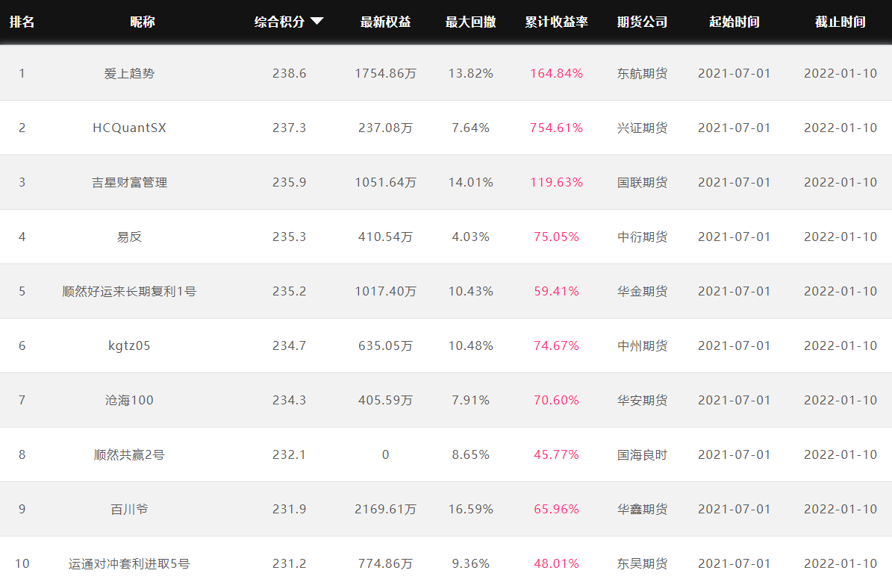Open trader 爱上趋势 nickname link
The image size is (892, 588).
pyautogui.click(x=129, y=73)
